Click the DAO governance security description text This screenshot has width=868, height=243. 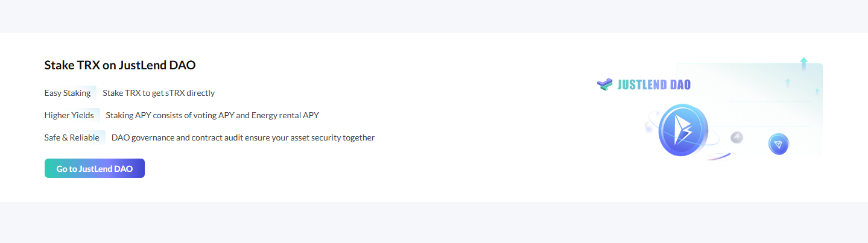[x=243, y=137]
